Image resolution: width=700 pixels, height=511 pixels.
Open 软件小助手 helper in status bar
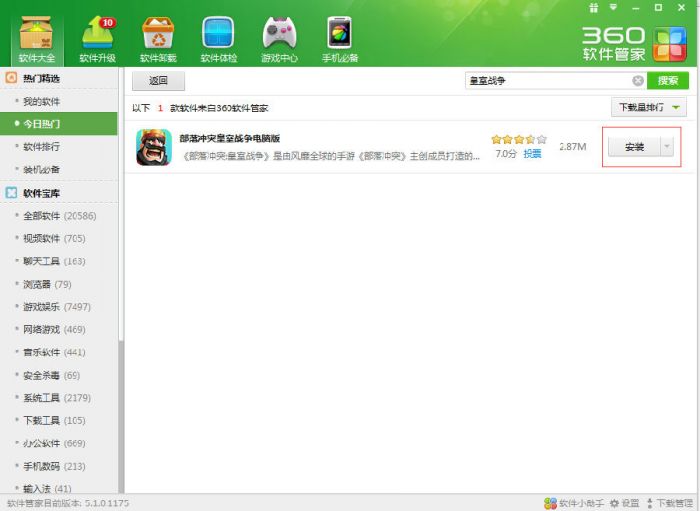click(x=574, y=503)
